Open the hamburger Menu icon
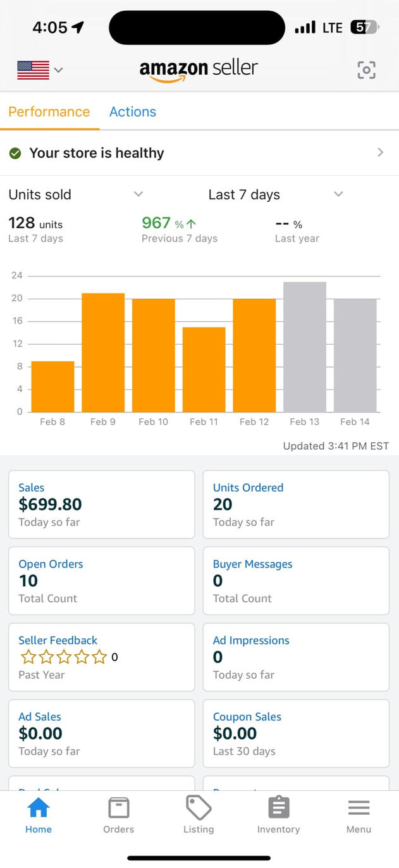Screen dimensions: 399x868 (359, 808)
